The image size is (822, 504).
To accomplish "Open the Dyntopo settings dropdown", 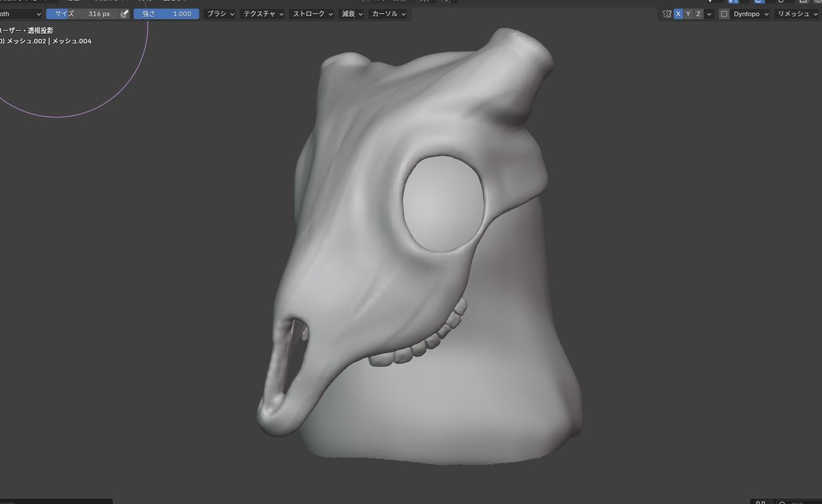I will tap(751, 14).
